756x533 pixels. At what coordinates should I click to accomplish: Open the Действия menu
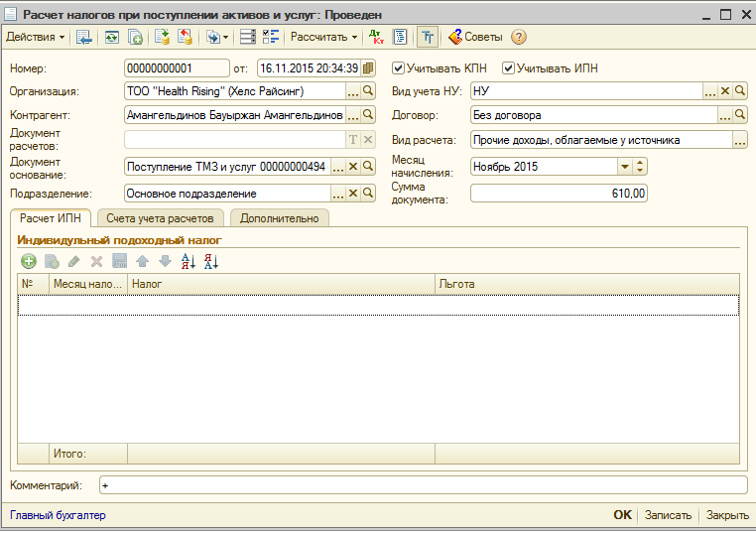35,37
